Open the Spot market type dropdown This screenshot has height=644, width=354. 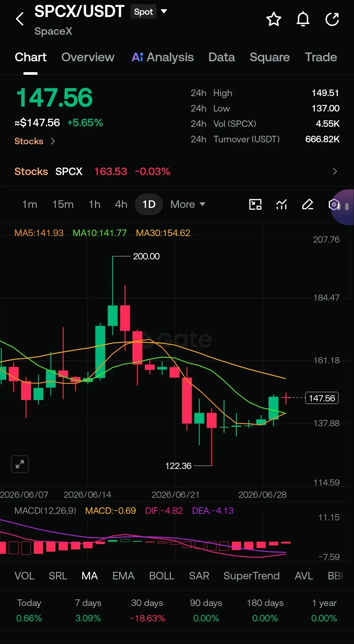point(149,12)
